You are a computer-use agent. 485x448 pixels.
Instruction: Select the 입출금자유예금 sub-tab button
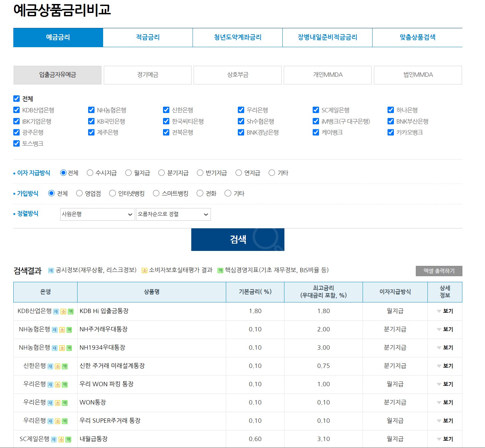(58, 75)
